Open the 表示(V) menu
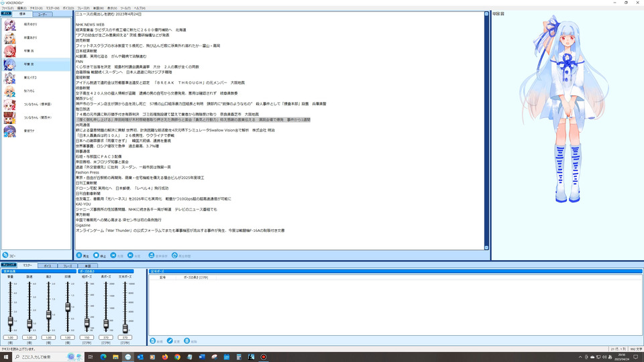Screen dimensions: 644x362 112,8
